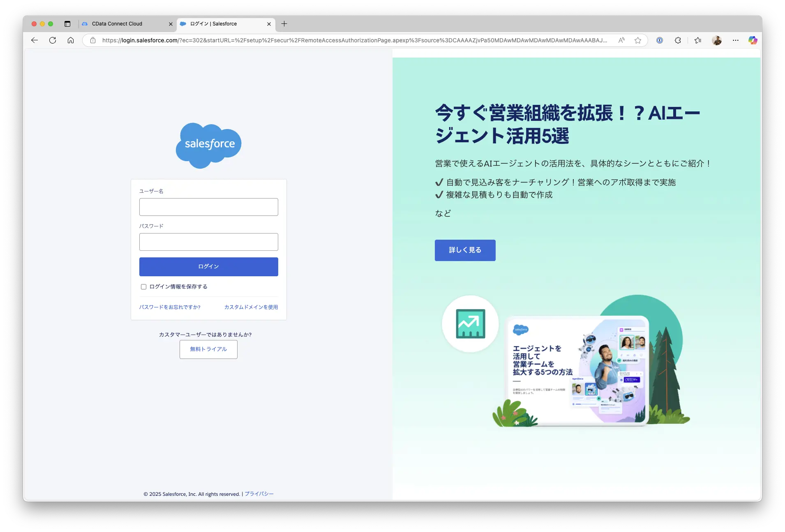Screen dimensions: 785x532
Task: Open the カスタムドメインを使用 link
Action: [x=251, y=308]
